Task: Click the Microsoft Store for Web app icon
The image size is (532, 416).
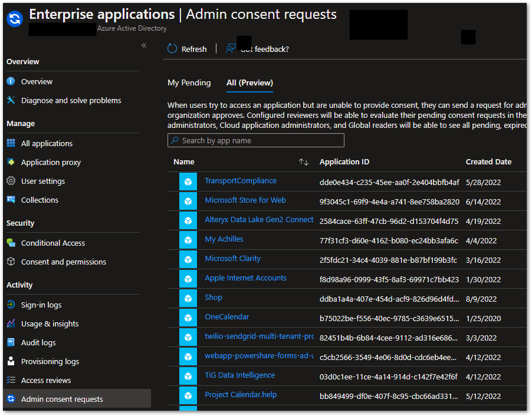Action: 188,201
